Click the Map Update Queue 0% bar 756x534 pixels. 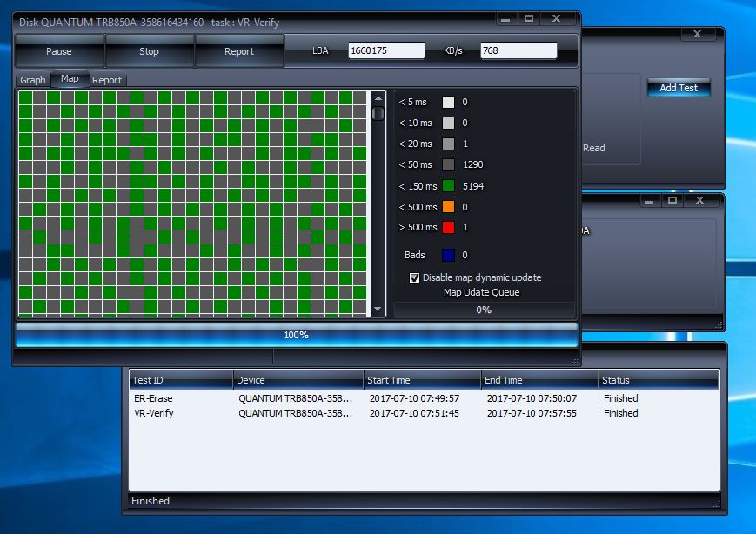484,310
